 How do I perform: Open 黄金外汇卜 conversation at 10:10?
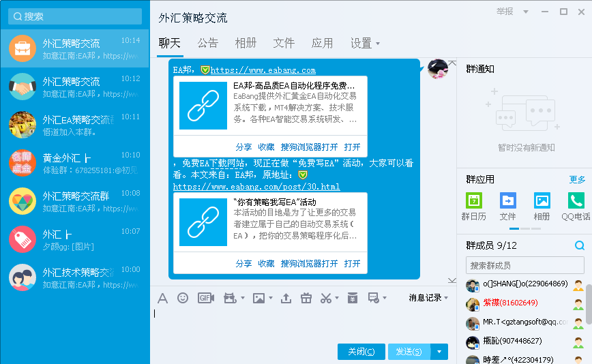point(75,163)
